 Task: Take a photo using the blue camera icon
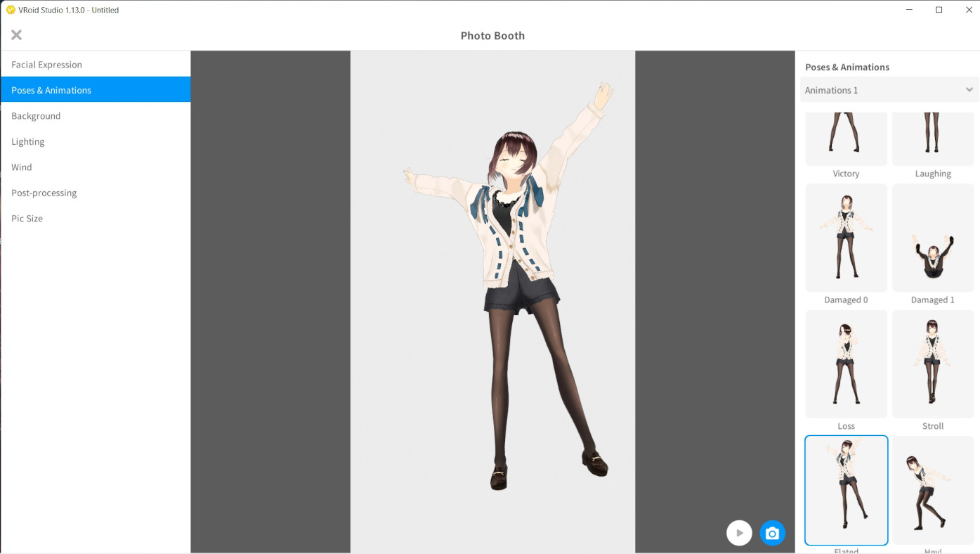click(x=772, y=532)
